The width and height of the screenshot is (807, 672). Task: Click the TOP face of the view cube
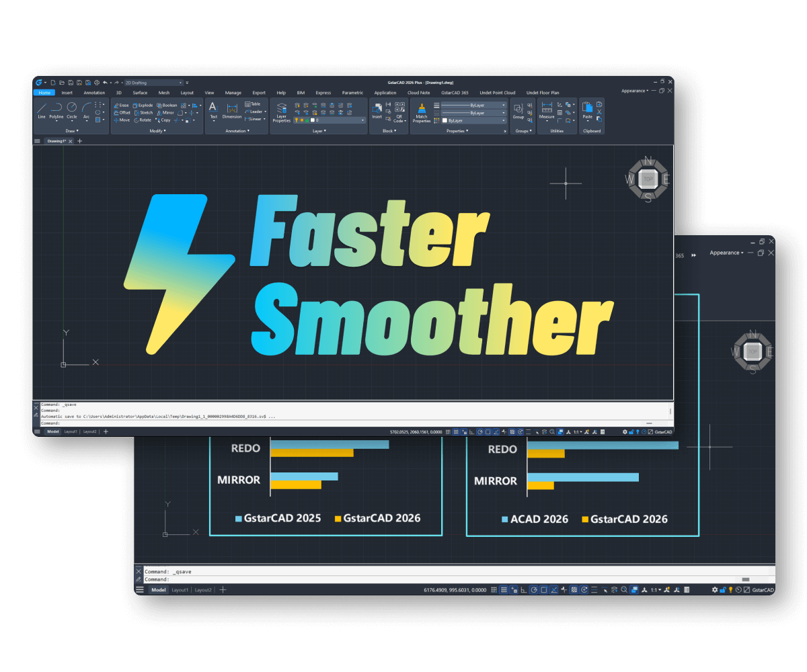point(648,179)
